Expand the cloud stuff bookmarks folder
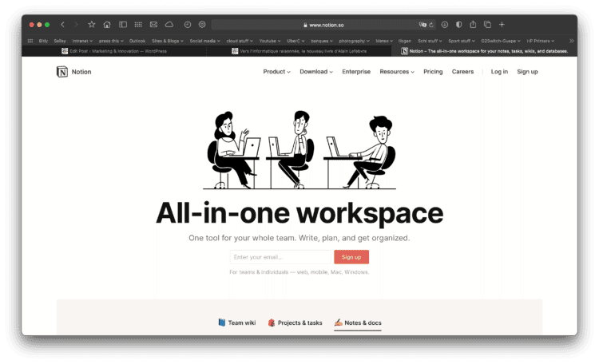 (x=240, y=41)
